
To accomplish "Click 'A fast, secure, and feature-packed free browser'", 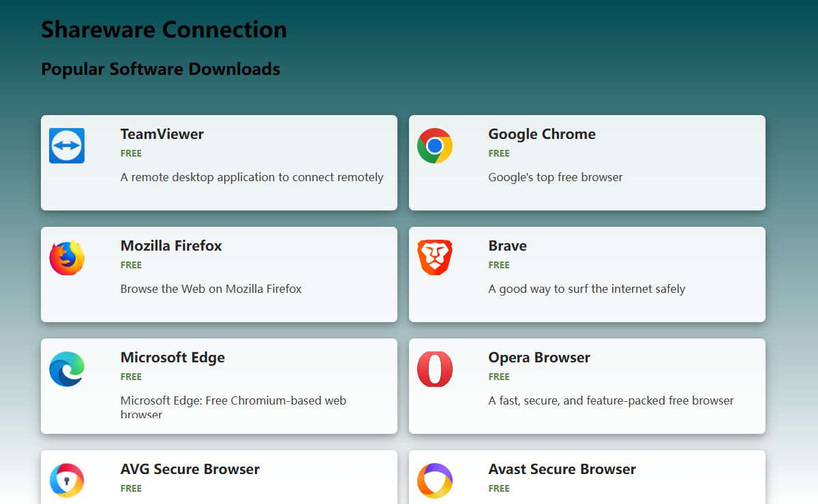I will click(x=611, y=400).
